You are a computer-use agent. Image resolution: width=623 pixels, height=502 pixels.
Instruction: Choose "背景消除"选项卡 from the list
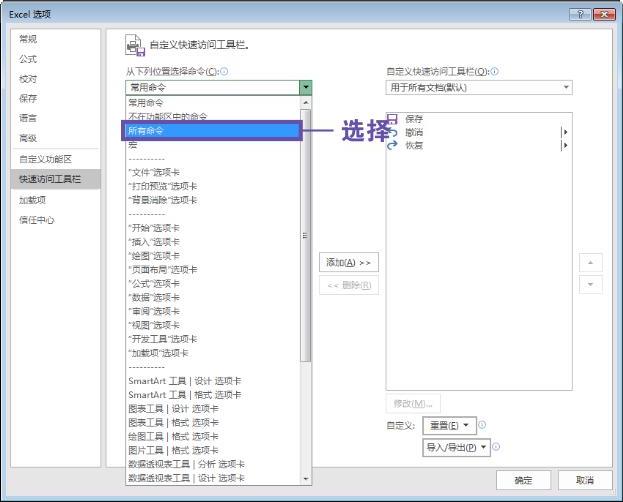coord(213,200)
